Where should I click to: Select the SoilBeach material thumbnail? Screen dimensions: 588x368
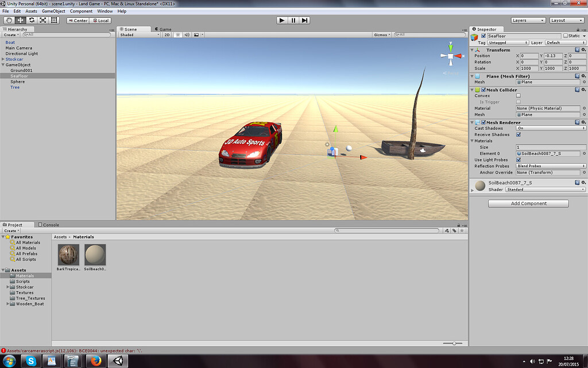(95, 254)
